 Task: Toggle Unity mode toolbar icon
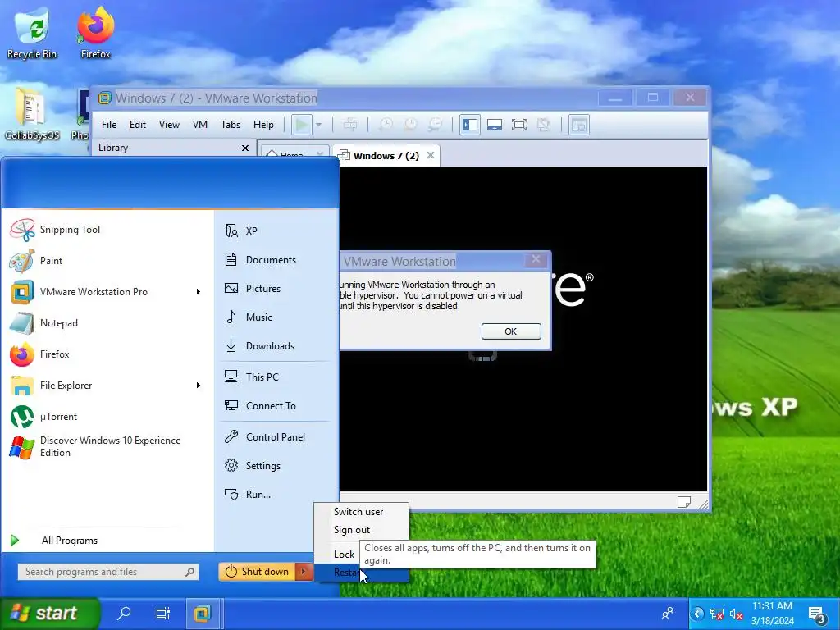click(x=544, y=125)
